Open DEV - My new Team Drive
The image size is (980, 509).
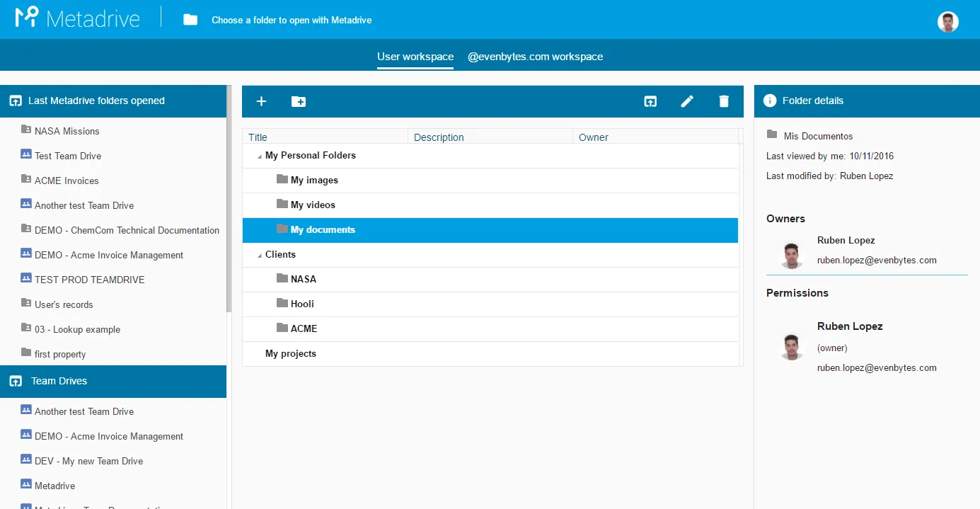coord(89,461)
